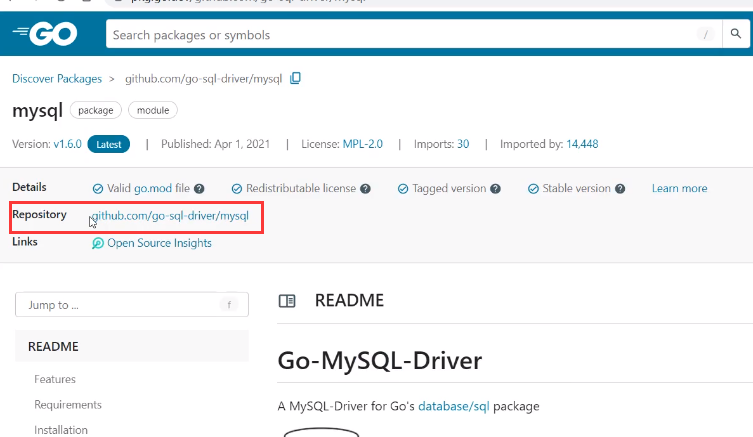753x437 pixels.
Task: Click help icon beside Valid go.mod file
Action: coord(199,189)
